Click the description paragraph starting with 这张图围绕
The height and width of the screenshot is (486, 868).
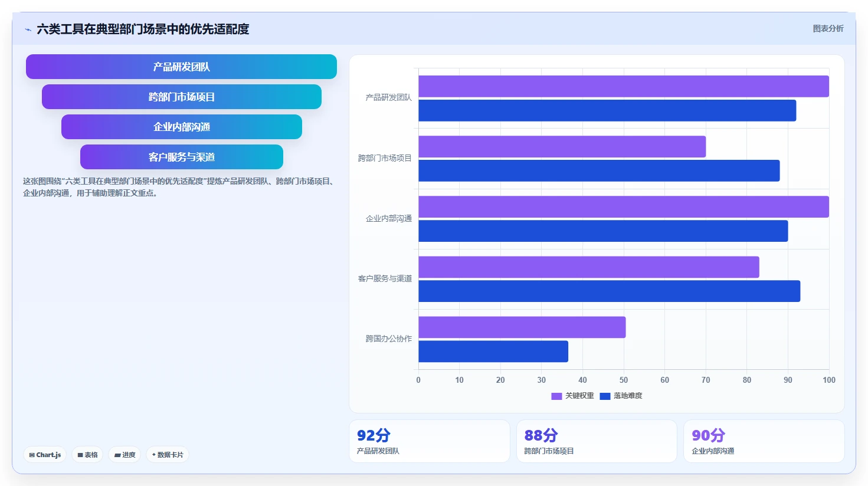[180, 187]
